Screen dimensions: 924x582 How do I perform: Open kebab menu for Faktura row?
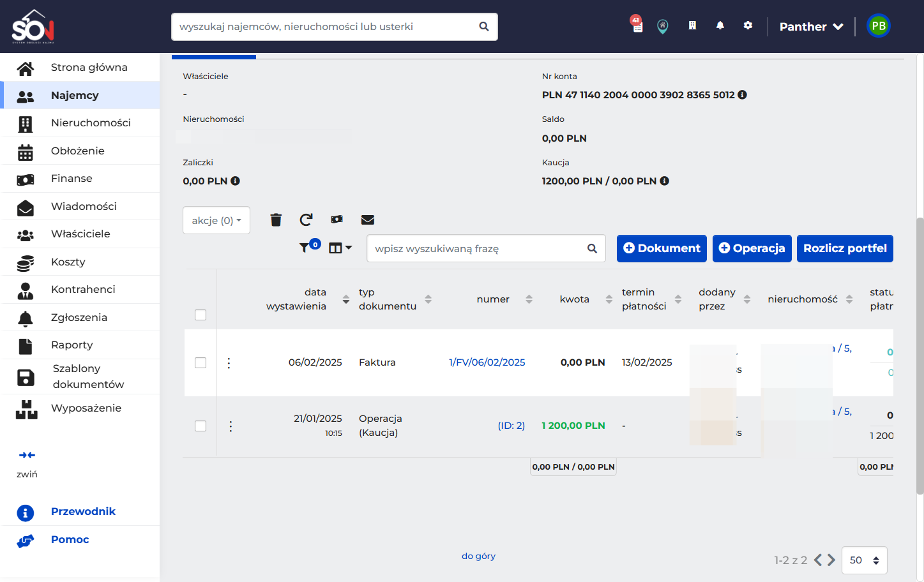click(229, 363)
